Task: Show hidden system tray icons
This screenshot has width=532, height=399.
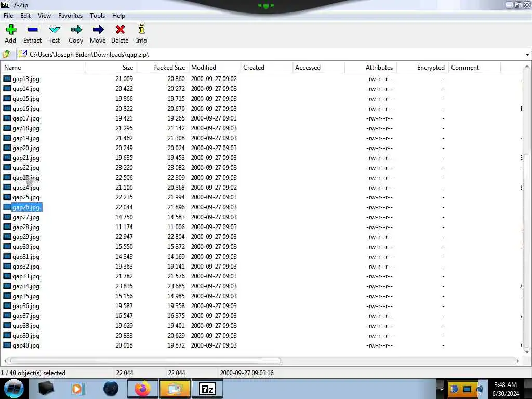Action: (x=442, y=389)
